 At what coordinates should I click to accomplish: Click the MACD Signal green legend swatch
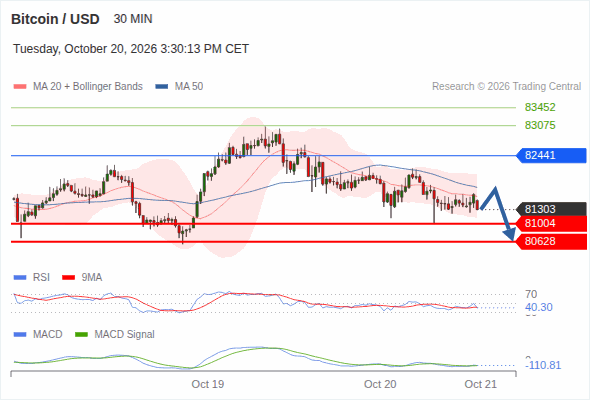click(81, 335)
